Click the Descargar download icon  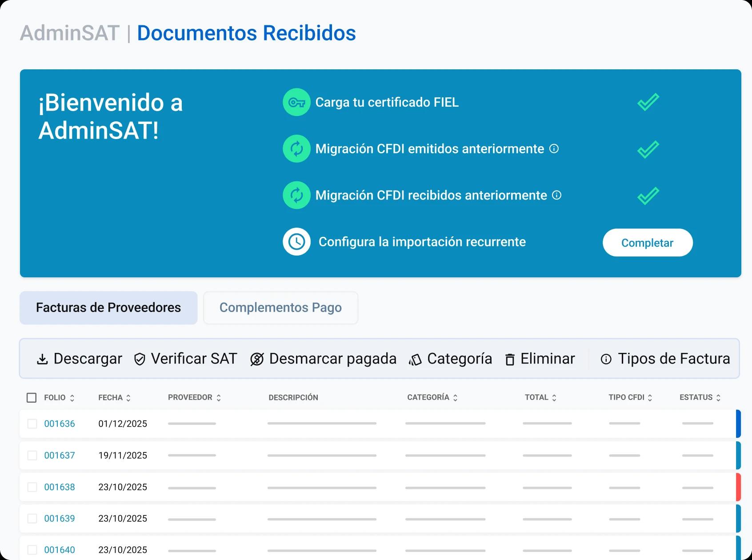(42, 359)
